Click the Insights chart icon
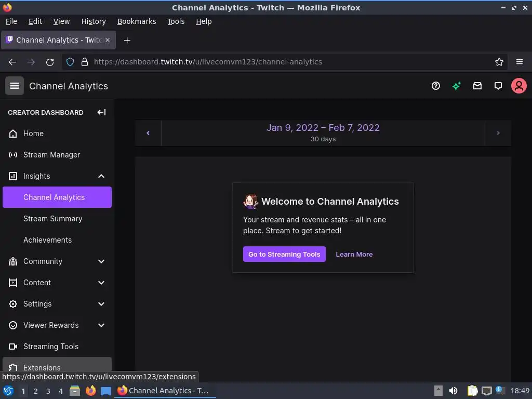This screenshot has width=532, height=399. pyautogui.click(x=13, y=176)
